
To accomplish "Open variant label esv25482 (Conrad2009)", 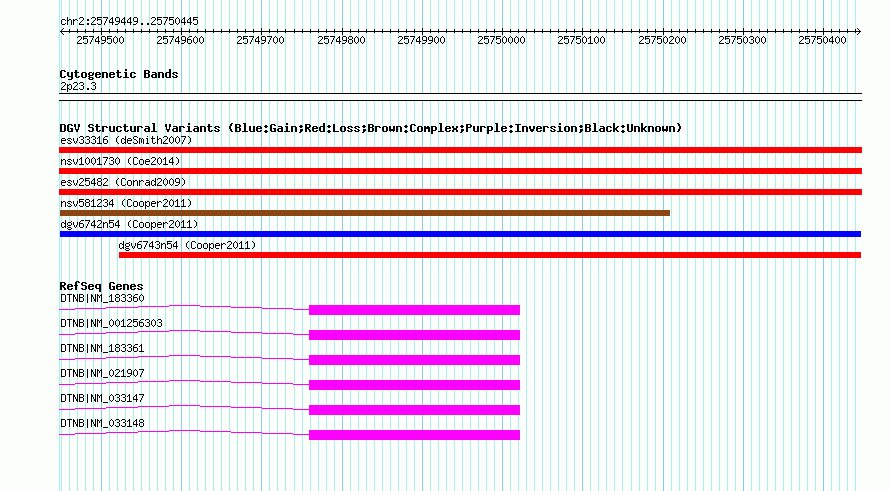I will click(123, 182).
